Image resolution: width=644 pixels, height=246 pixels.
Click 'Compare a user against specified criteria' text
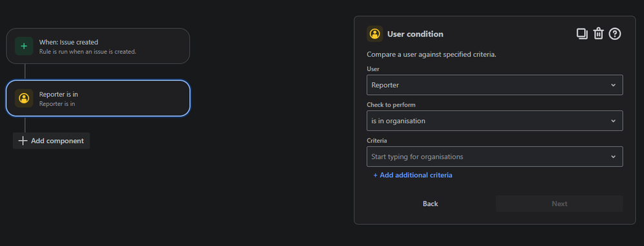432,54
